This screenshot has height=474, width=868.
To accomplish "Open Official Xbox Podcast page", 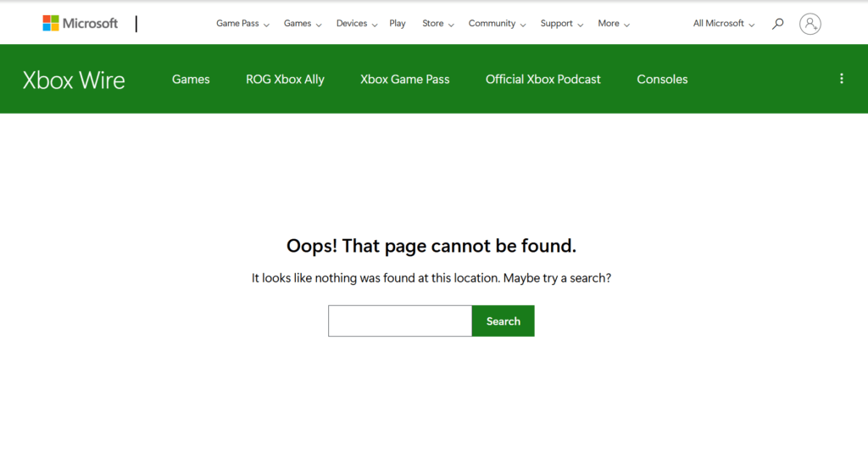I will point(542,80).
